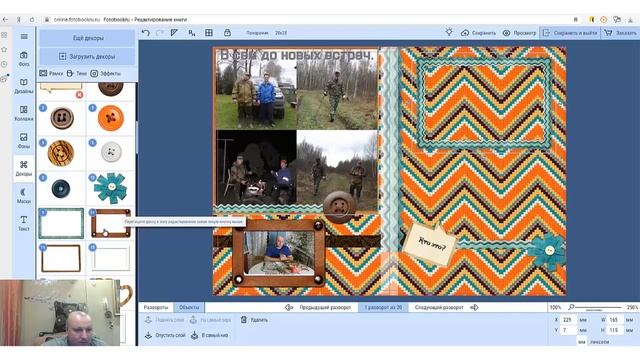Click the H height input field
This screenshot has width=640, height=360.
pos(615,330)
